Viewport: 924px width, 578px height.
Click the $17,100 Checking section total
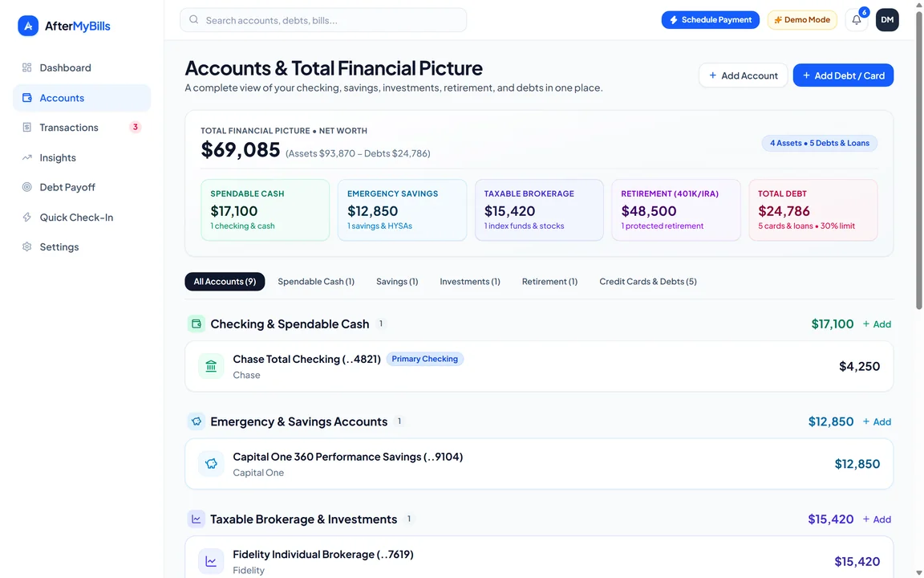click(832, 324)
